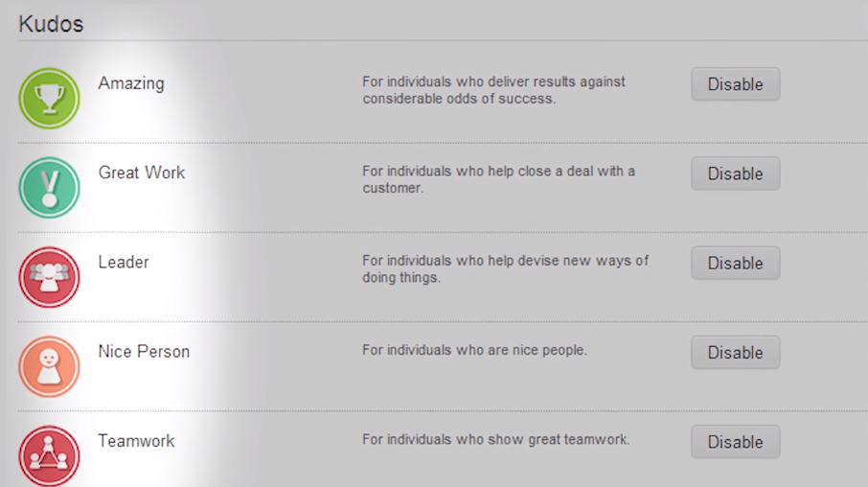This screenshot has width=868, height=487.
Task: Disable the Teamwork kudos
Action: tap(735, 442)
